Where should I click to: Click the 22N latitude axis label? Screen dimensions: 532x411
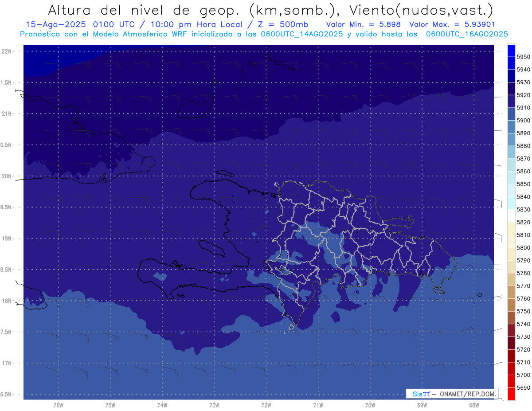point(8,51)
